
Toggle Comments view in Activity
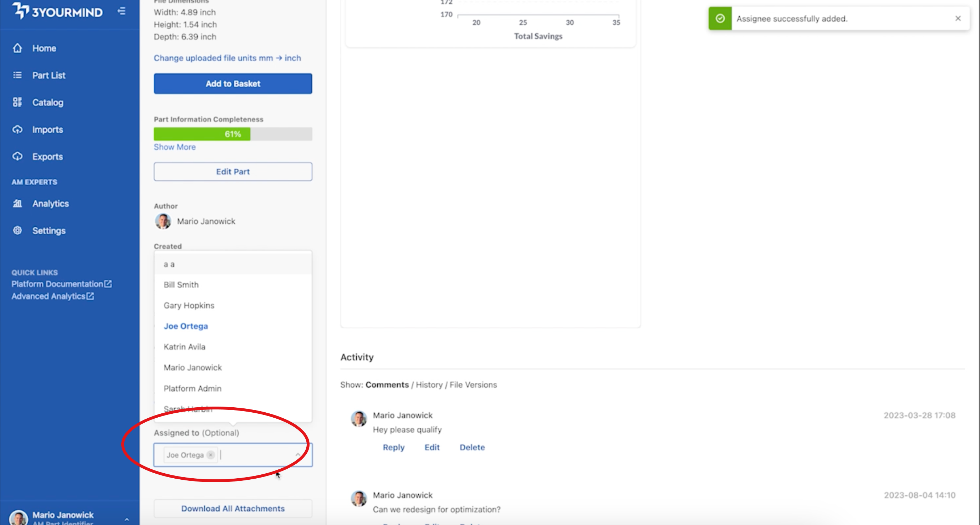(386, 384)
